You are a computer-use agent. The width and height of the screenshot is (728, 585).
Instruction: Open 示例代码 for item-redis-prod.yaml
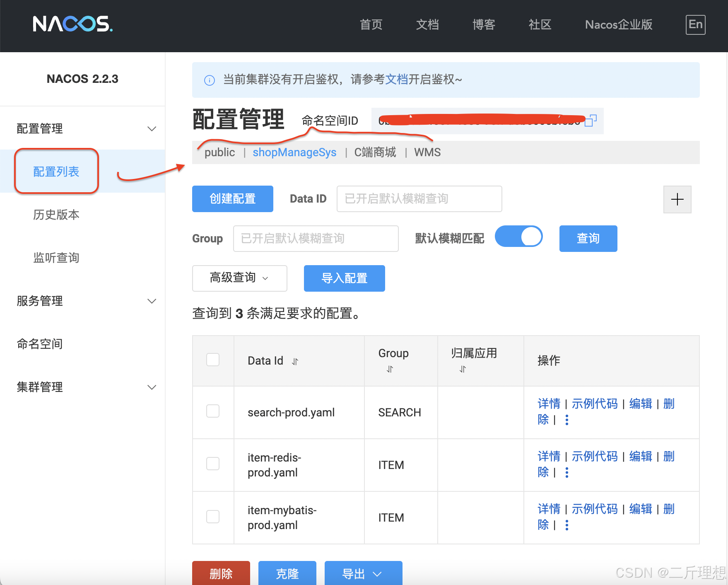595,456
